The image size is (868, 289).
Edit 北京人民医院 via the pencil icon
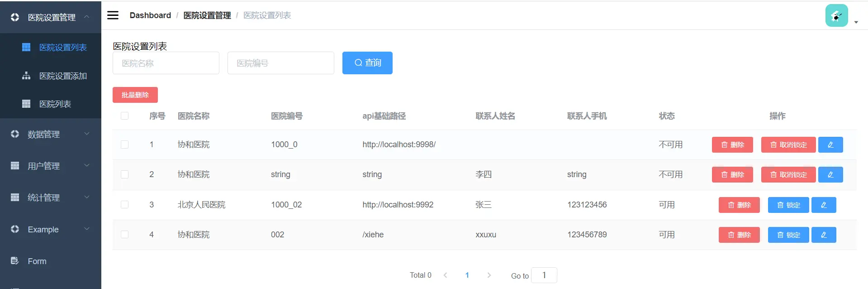click(x=824, y=205)
